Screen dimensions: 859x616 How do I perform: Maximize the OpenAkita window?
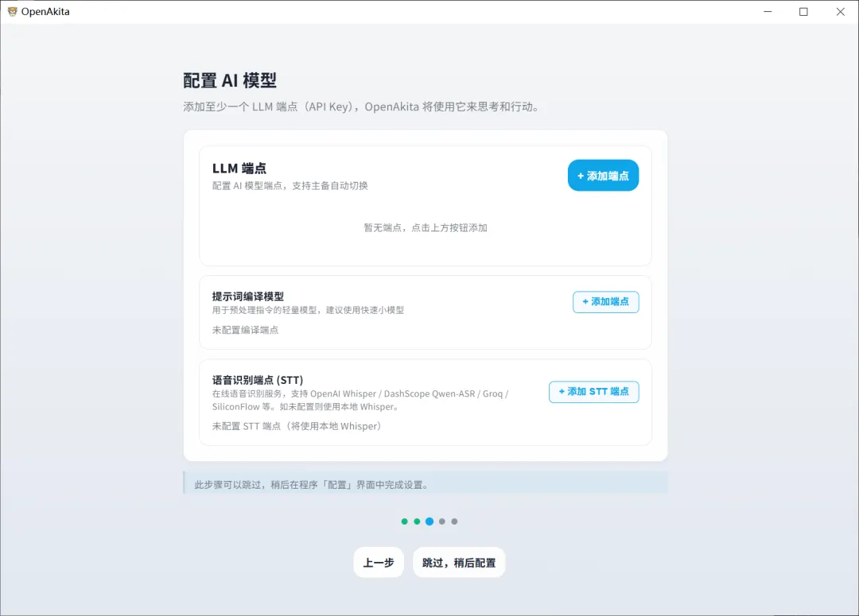803,11
